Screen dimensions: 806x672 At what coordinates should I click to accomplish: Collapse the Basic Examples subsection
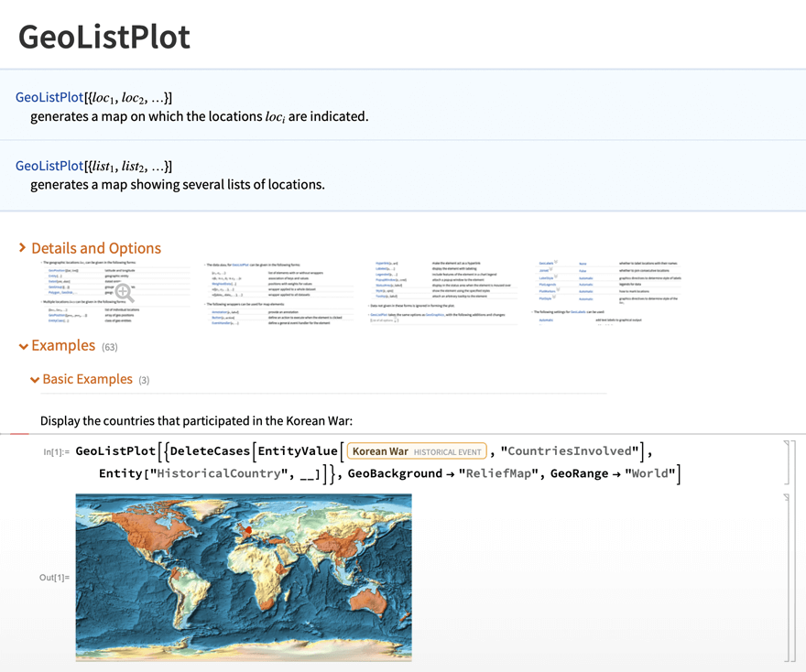pos(35,380)
